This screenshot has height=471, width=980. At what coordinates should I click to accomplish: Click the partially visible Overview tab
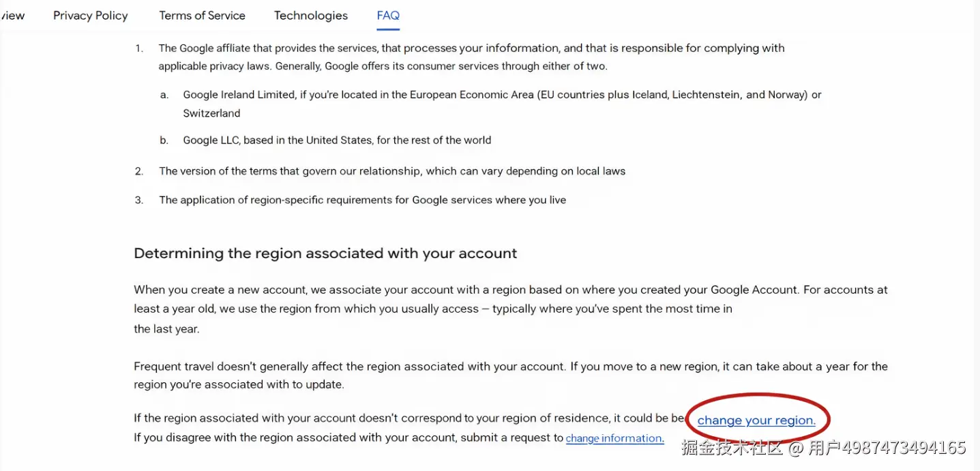pos(12,16)
